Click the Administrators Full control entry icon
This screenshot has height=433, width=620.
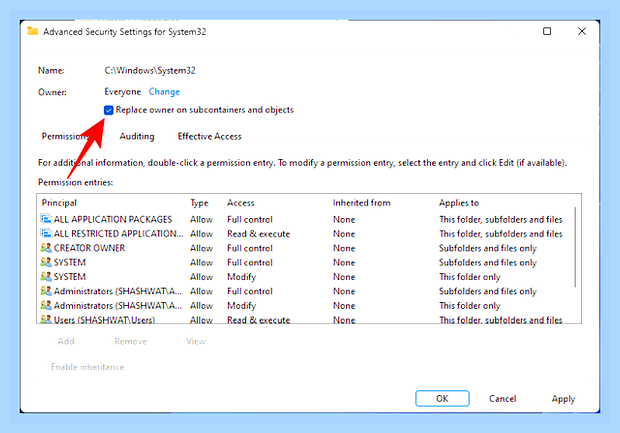pos(46,291)
